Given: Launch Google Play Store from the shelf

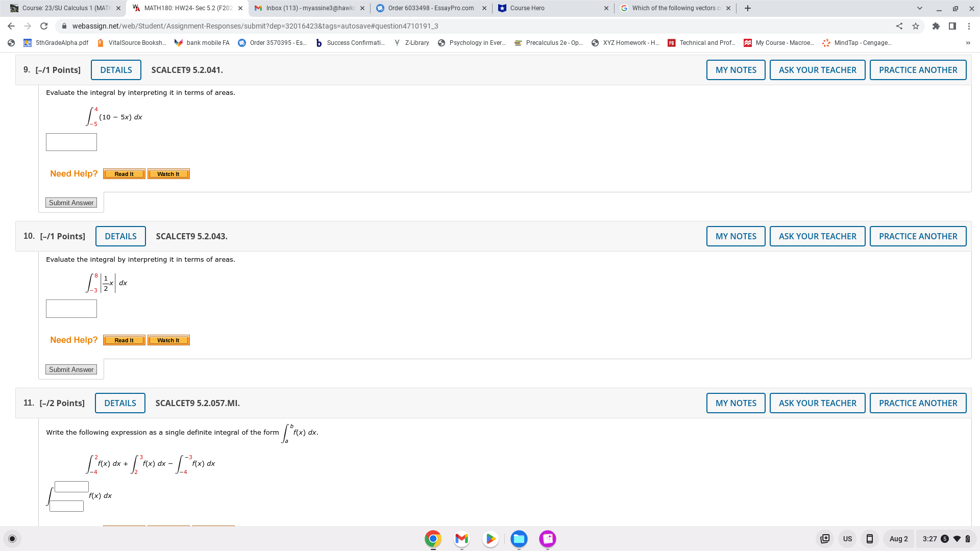Looking at the screenshot, I should (490, 539).
